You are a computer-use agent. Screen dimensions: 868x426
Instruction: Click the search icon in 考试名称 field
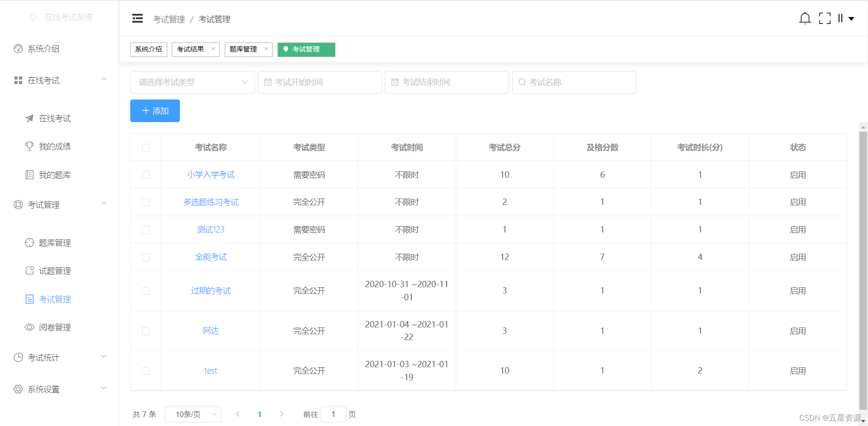point(522,82)
